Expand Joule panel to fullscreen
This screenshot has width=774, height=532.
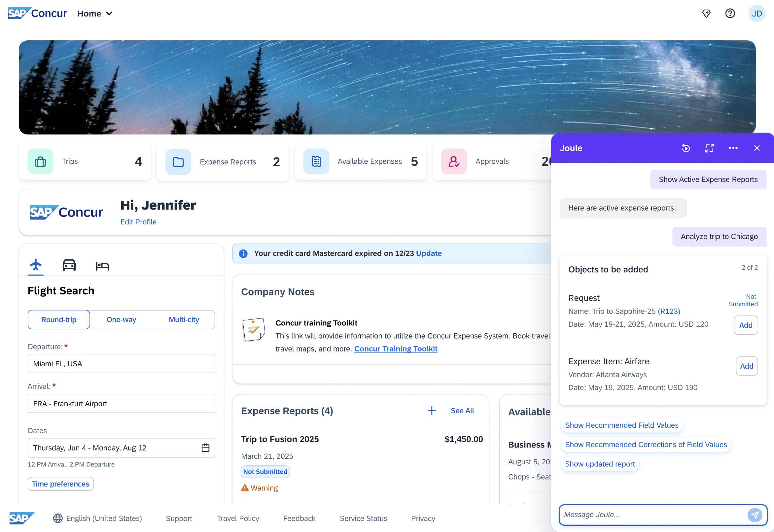pyautogui.click(x=709, y=148)
